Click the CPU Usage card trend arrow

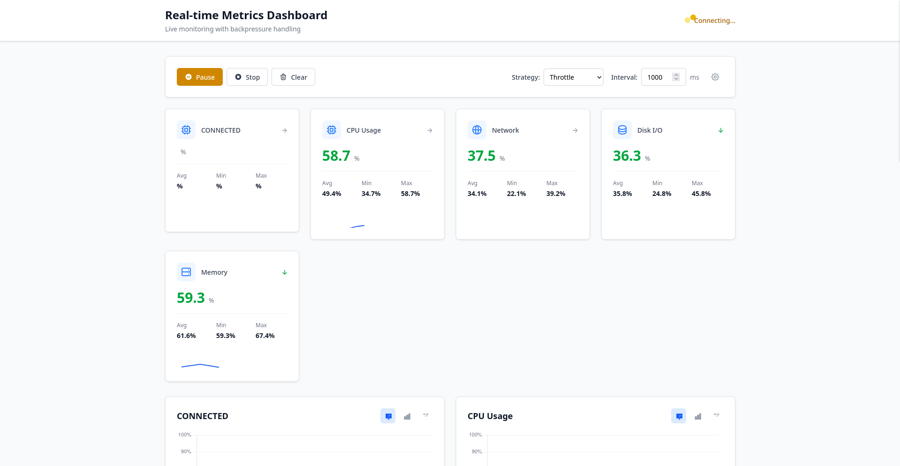(429, 130)
